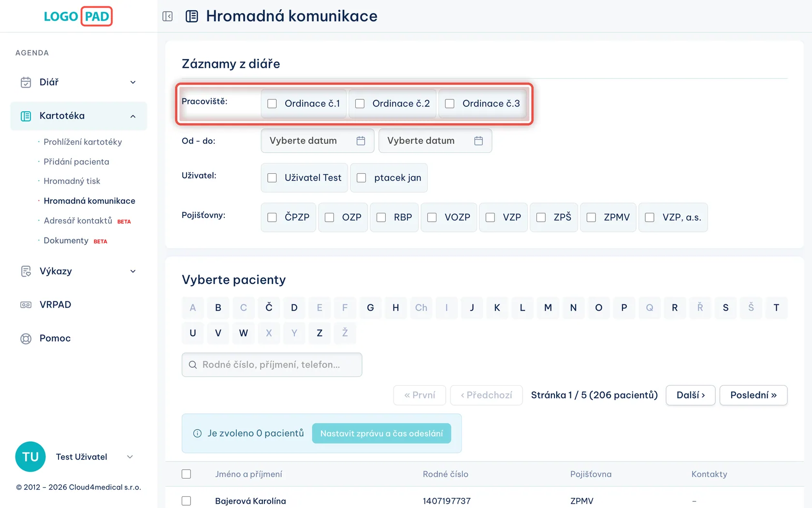
Task: Select the Bajerová Karolína row checkbox
Action: (x=186, y=501)
